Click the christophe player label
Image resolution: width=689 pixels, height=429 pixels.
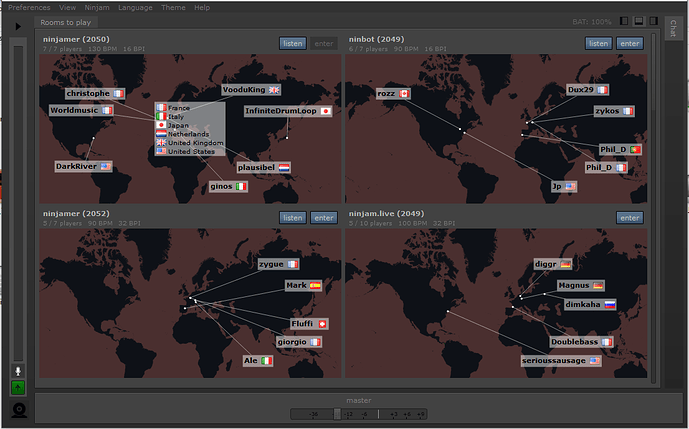(x=95, y=94)
